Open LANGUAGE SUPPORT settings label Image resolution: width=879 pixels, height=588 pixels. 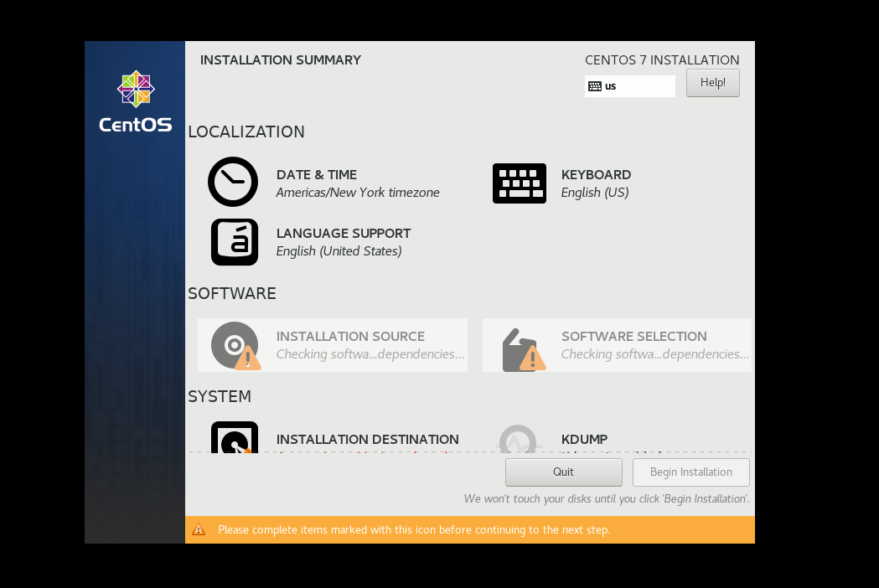(343, 233)
